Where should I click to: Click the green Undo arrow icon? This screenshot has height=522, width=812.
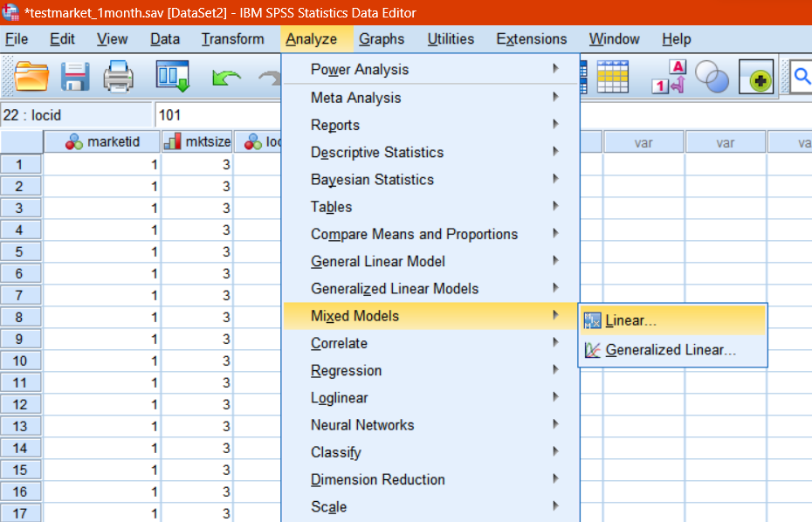pyautogui.click(x=226, y=79)
